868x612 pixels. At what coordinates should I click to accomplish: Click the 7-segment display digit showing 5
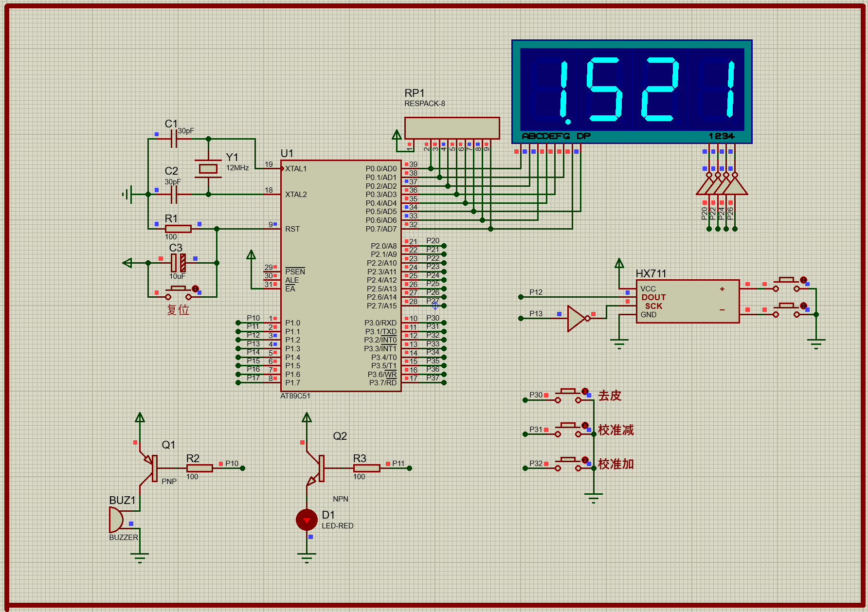coord(604,90)
